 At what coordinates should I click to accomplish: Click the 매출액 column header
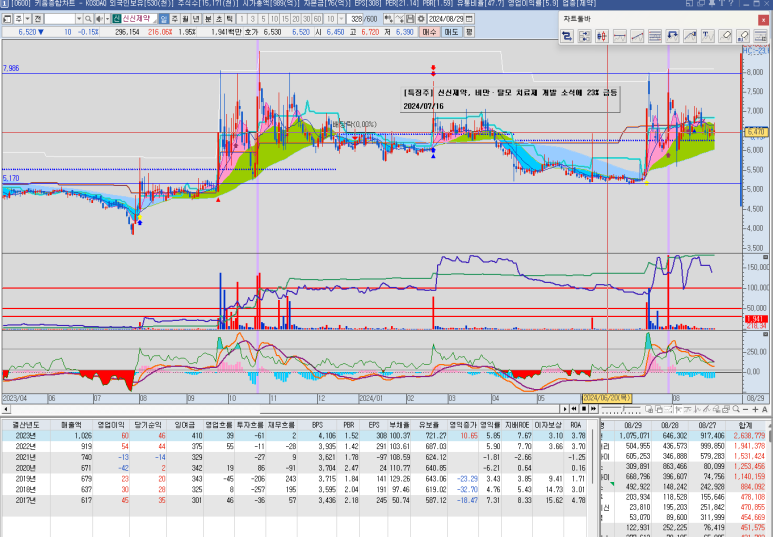click(x=71, y=425)
